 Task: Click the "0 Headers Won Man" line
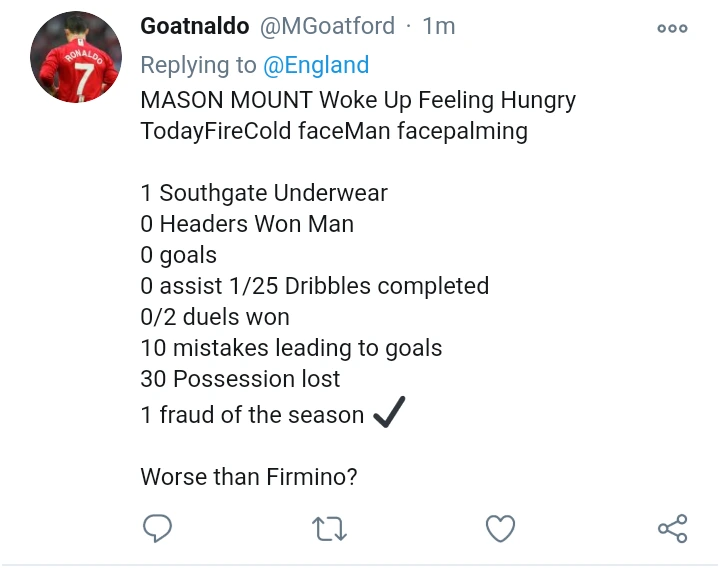(x=247, y=224)
